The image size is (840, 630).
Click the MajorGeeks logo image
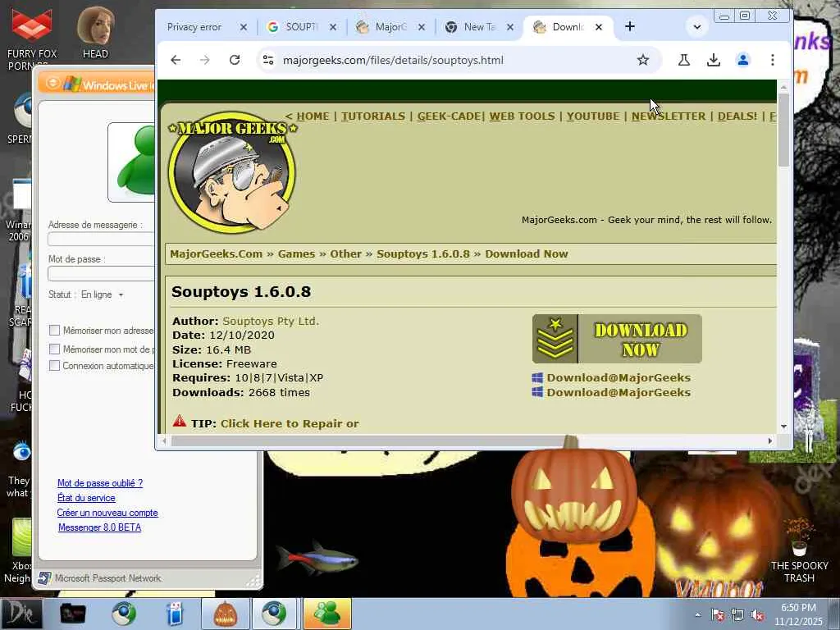232,172
